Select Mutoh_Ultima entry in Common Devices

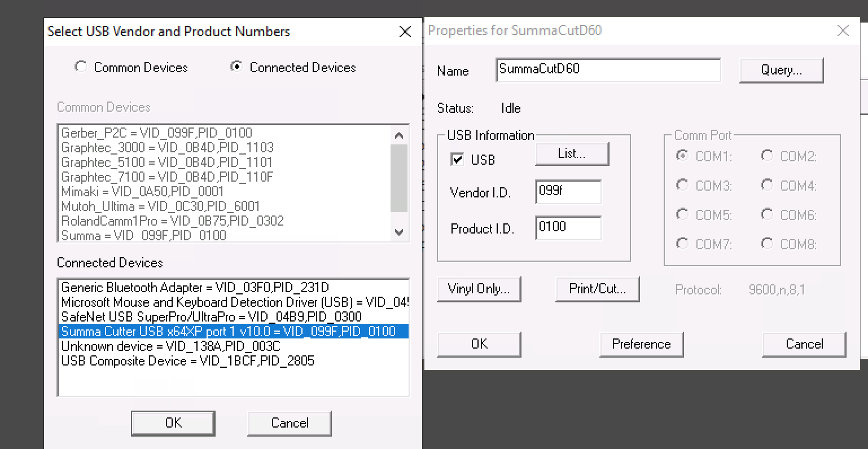click(x=225, y=206)
